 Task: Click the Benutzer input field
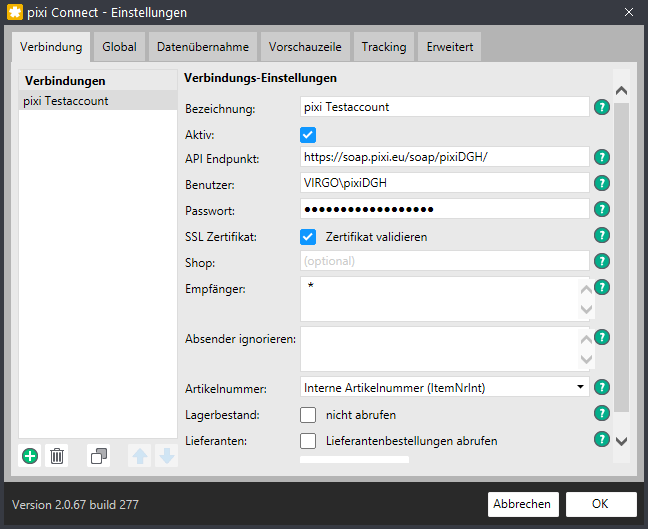coord(445,183)
